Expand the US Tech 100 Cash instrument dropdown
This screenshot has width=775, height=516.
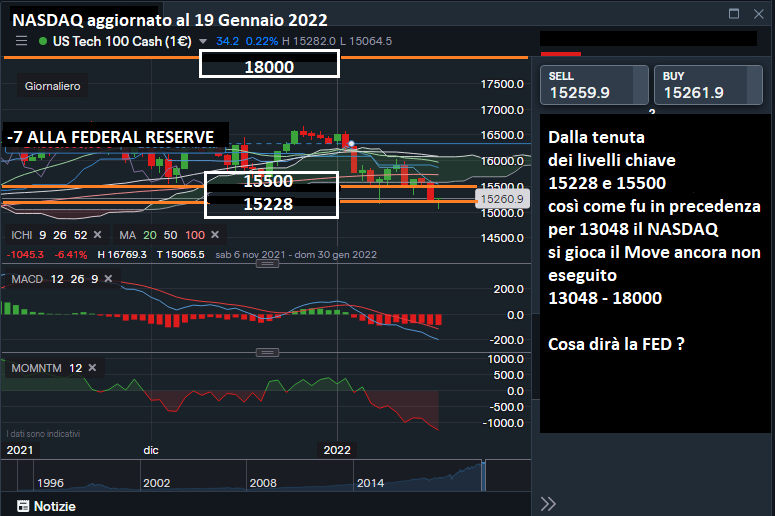pos(203,42)
